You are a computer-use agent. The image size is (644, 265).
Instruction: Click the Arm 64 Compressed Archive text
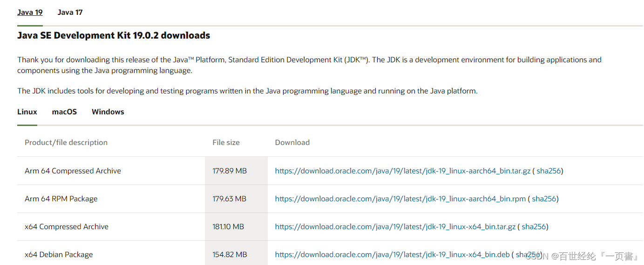coord(73,171)
